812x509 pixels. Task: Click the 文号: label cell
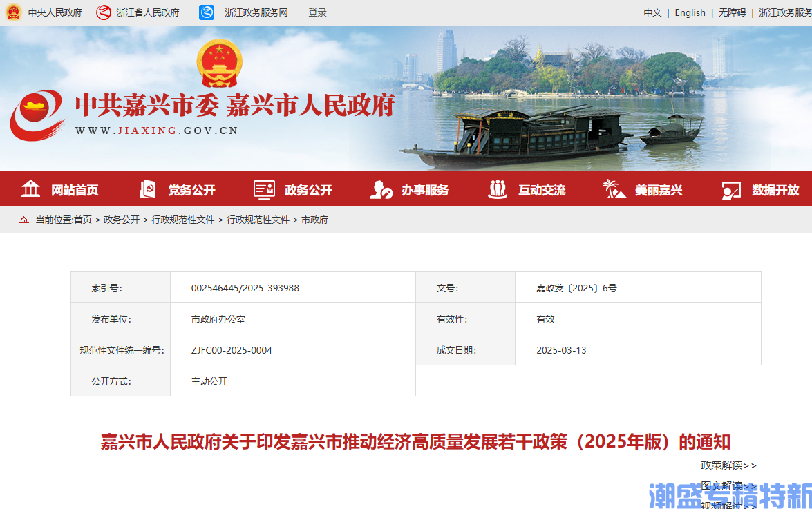coord(466,287)
